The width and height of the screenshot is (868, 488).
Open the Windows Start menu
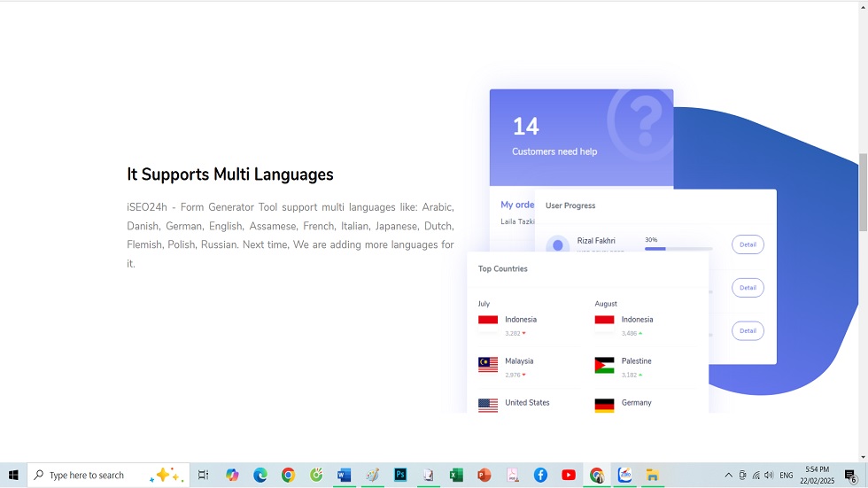tap(13, 476)
